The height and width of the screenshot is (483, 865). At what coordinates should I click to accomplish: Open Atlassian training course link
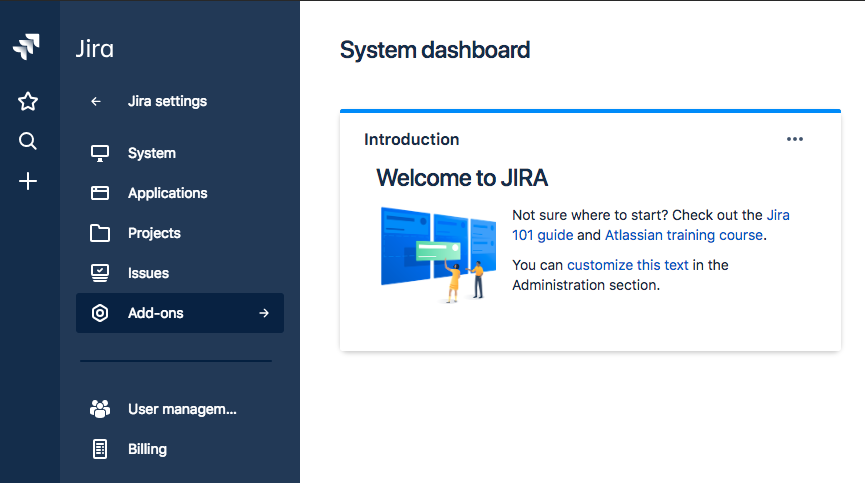684,235
